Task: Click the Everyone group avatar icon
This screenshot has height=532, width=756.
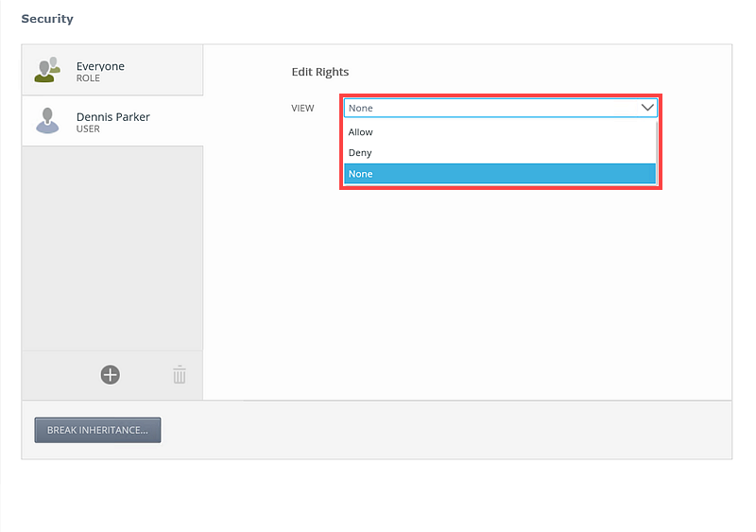Action: [x=47, y=70]
